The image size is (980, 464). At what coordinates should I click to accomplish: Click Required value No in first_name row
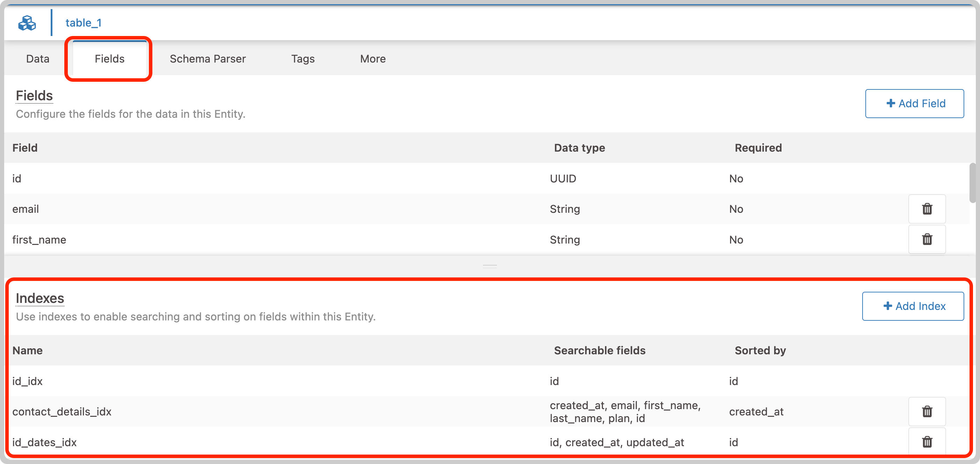point(736,240)
